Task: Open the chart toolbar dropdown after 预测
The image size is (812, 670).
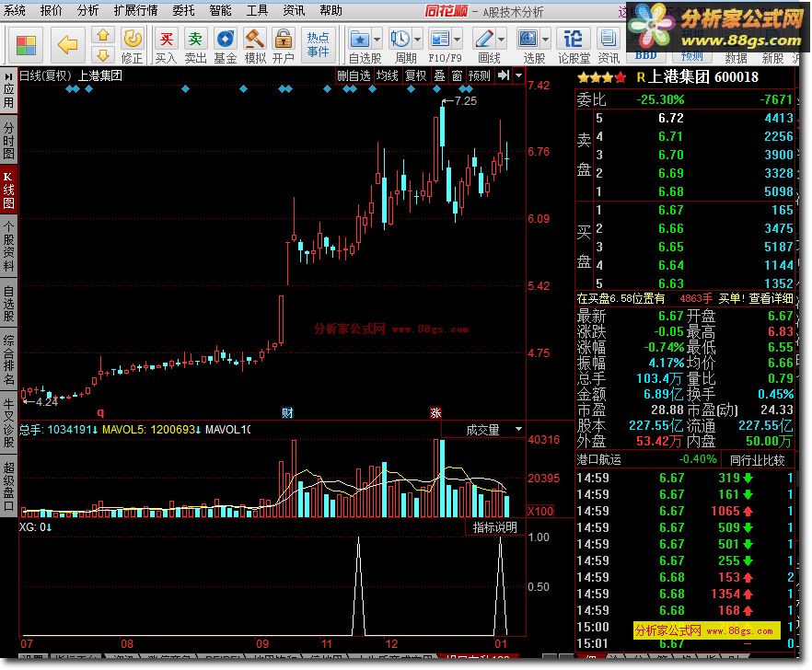Action: (x=518, y=75)
